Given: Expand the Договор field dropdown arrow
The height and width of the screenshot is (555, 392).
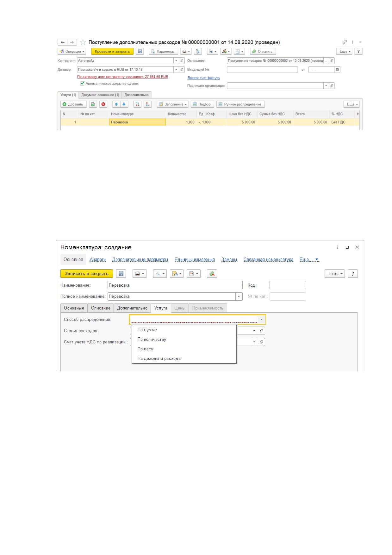Looking at the screenshot, I should pos(176,70).
